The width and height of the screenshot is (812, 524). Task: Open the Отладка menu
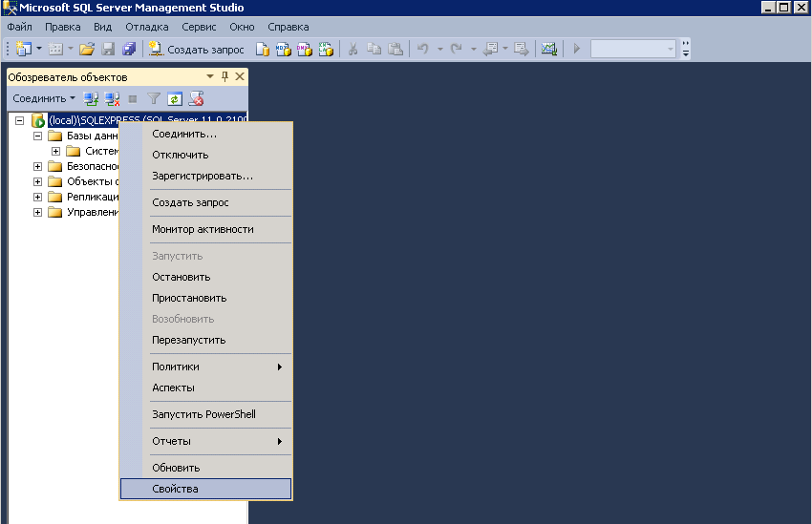[146, 27]
